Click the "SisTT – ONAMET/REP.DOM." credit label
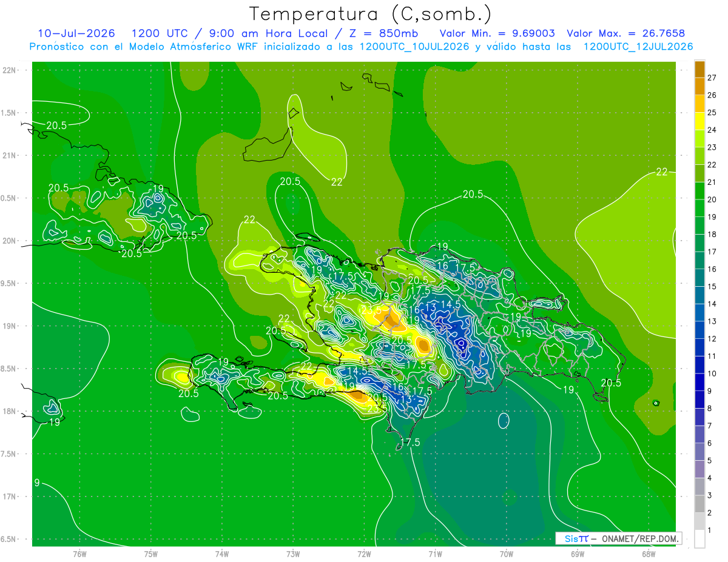The image size is (728, 562). click(618, 538)
